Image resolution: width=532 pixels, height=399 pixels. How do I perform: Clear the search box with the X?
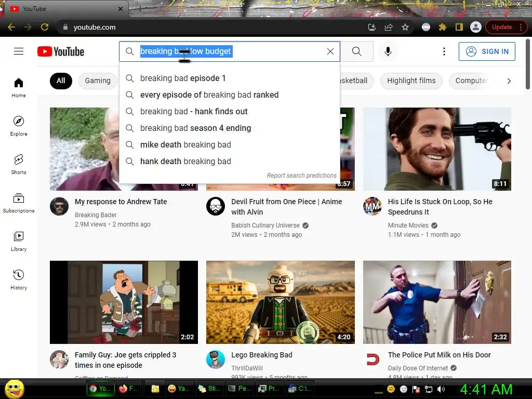[330, 51]
